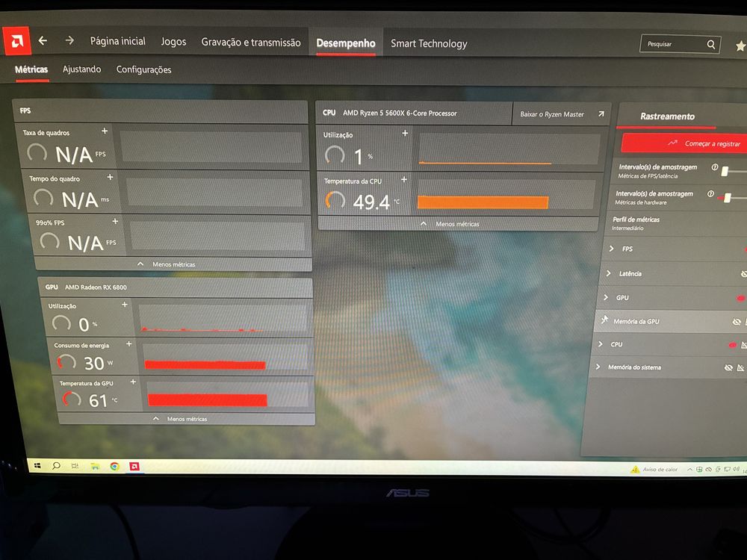This screenshot has height=560, width=747.
Task: Toggle the CPU tracking red indicator
Action: pyautogui.click(x=733, y=345)
